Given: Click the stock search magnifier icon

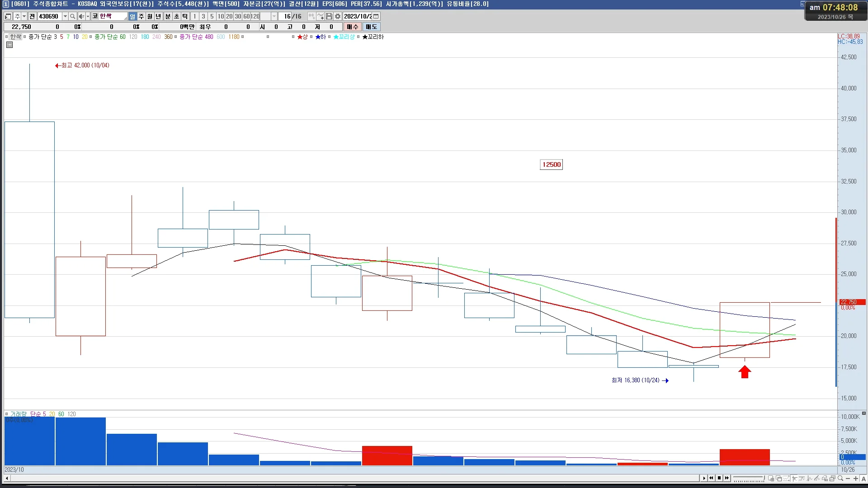Looking at the screenshot, I should [72, 16].
